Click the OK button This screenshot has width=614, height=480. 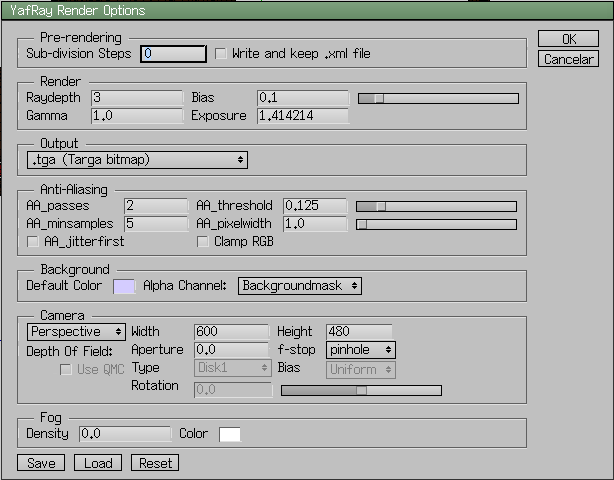[x=568, y=39]
